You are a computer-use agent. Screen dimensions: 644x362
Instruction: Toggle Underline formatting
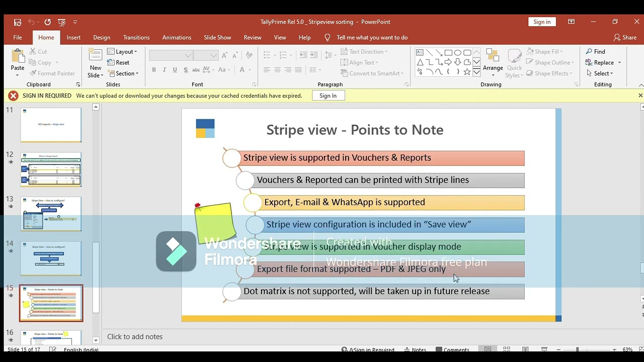tap(175, 70)
